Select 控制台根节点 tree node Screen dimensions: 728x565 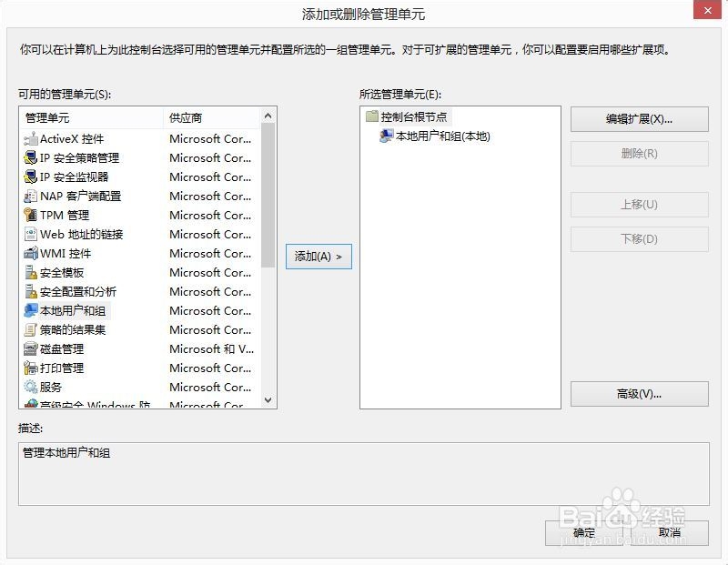click(414, 116)
